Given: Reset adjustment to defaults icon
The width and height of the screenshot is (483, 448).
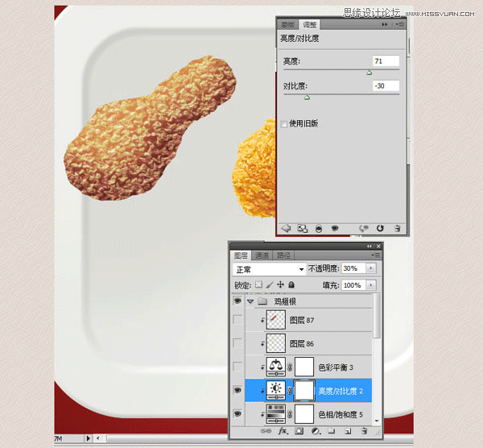Looking at the screenshot, I should 380,228.
